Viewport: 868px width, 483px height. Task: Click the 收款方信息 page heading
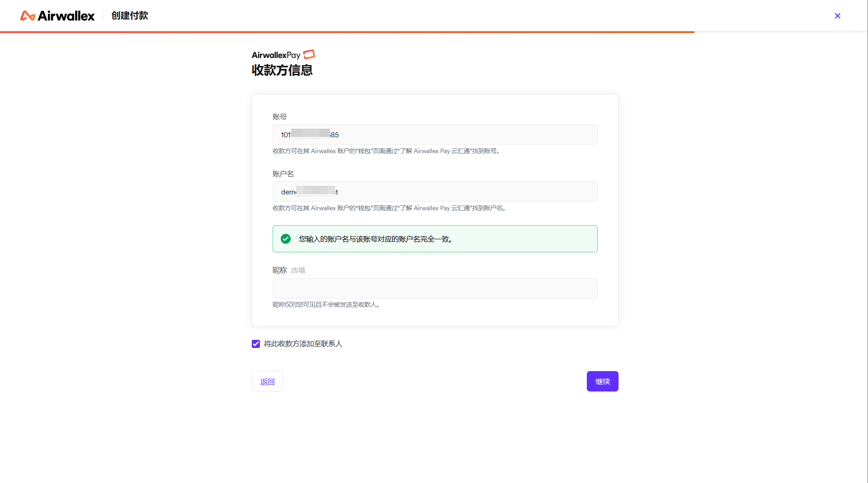pyautogui.click(x=282, y=70)
